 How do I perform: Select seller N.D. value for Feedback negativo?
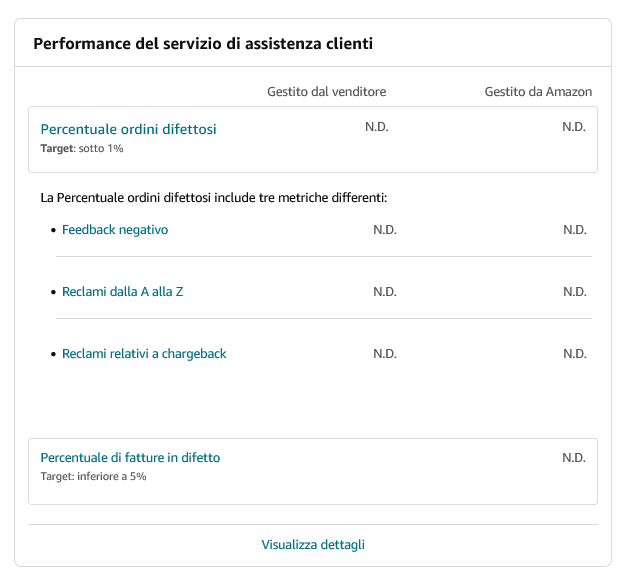pos(385,230)
